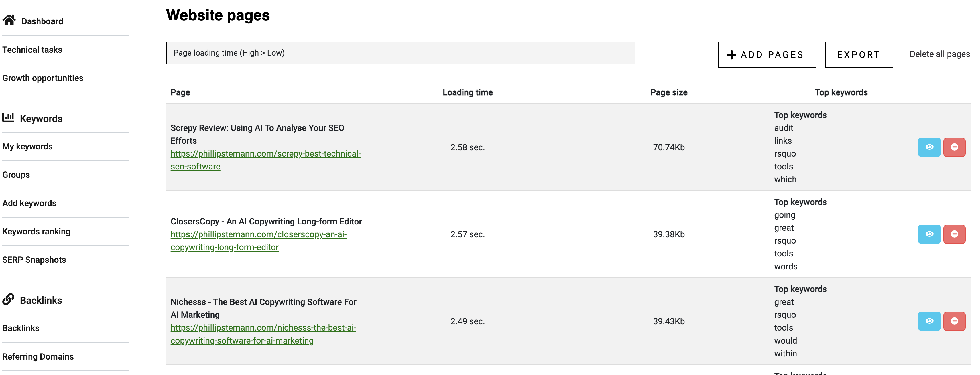This screenshot has height=375, width=980.
Task: View the Screpy Review page via eye button
Action: 929,147
